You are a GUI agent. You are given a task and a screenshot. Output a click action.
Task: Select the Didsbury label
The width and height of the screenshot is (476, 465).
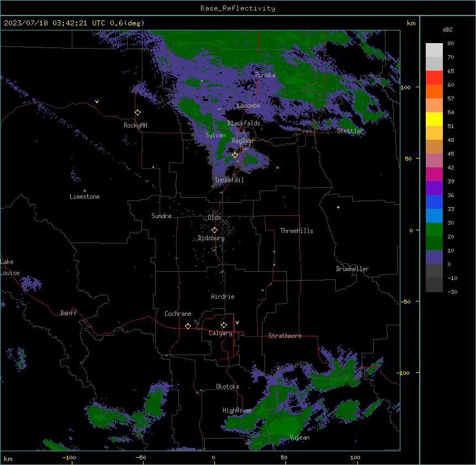click(x=211, y=238)
